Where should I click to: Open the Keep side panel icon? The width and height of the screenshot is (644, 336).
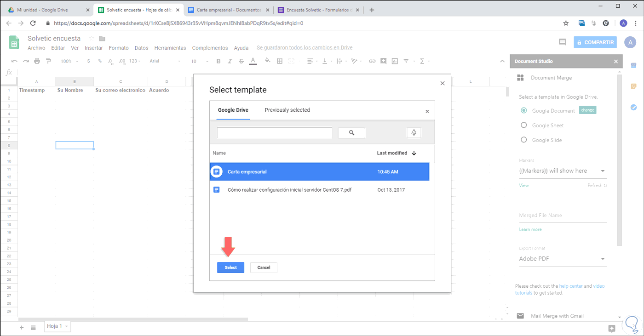633,86
